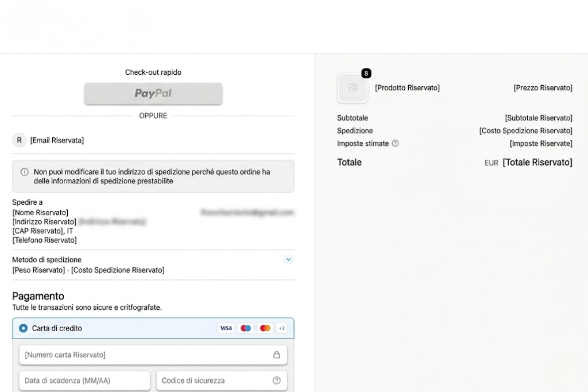Open the Imposte stimate help icon

(395, 143)
